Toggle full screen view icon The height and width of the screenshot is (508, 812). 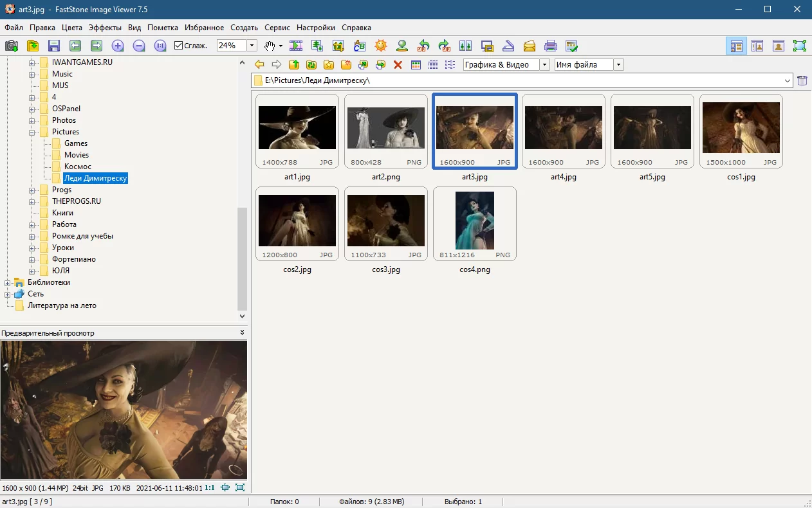coord(800,46)
